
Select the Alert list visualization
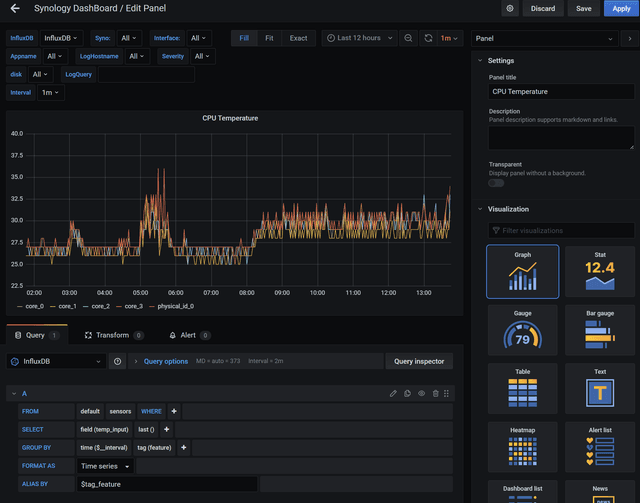tap(600, 447)
